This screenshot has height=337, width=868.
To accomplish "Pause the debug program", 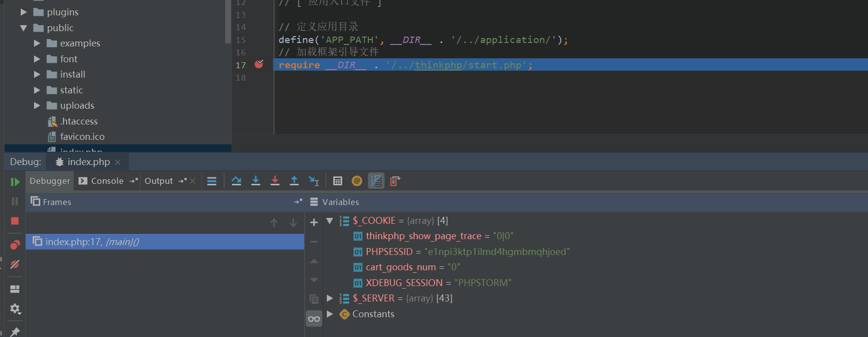I will pyautogui.click(x=15, y=201).
